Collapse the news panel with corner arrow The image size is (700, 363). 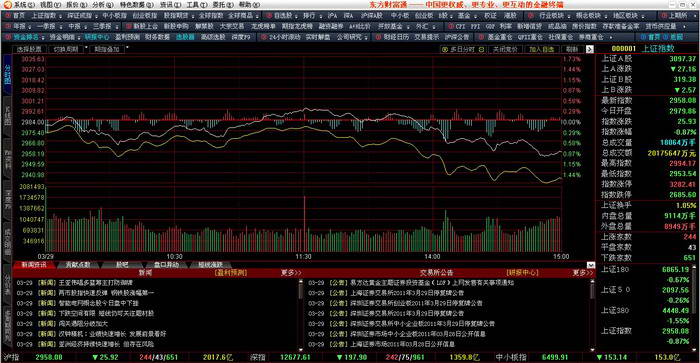(591, 265)
